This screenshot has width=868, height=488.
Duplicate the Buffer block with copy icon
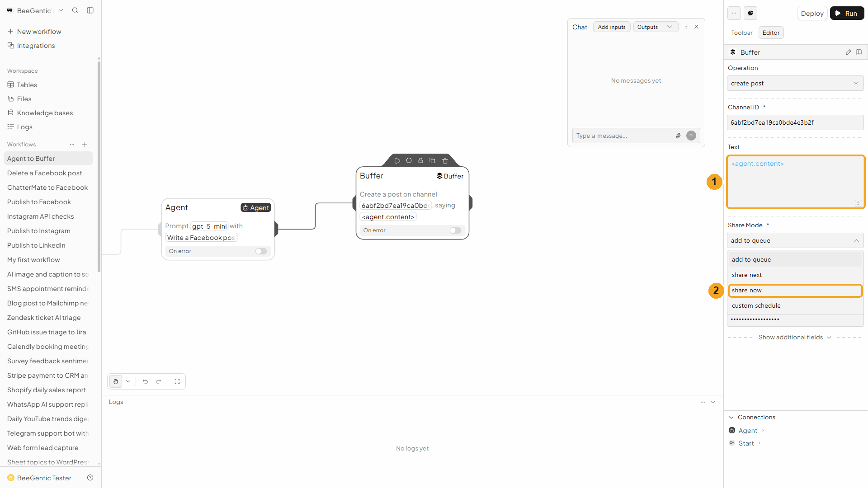pyautogui.click(x=432, y=161)
